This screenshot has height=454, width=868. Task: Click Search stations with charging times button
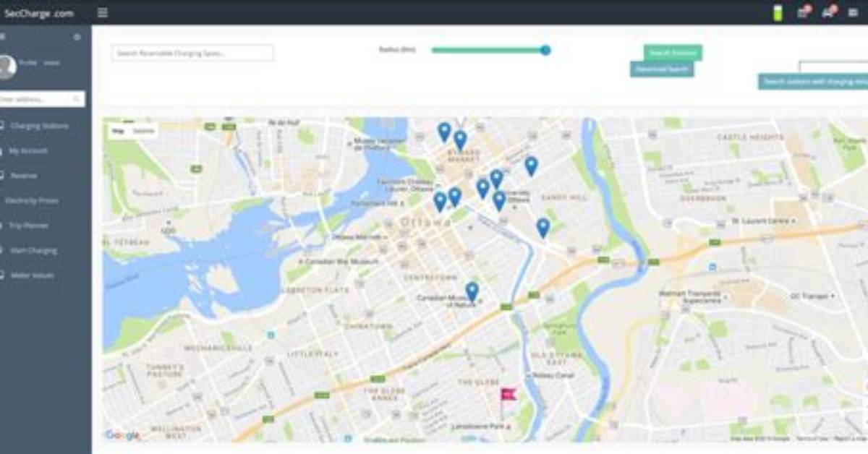813,82
